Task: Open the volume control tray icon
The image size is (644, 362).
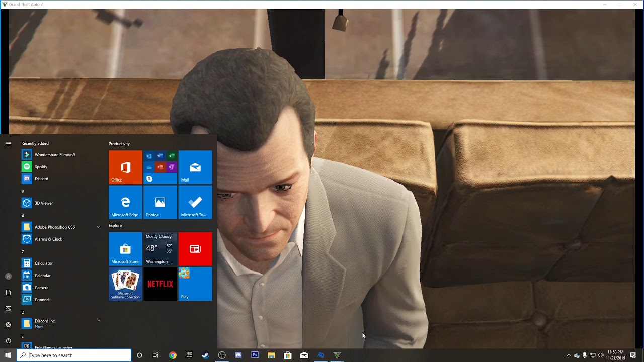Action: [x=601, y=355]
